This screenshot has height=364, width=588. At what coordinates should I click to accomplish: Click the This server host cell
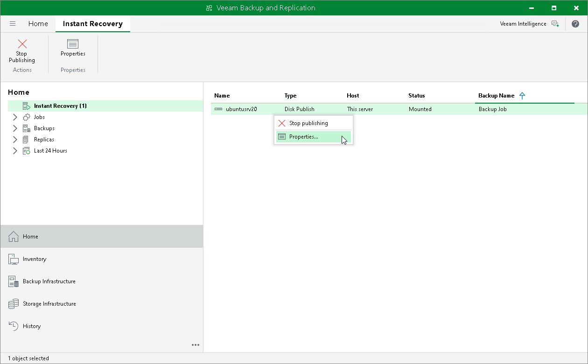(x=360, y=109)
